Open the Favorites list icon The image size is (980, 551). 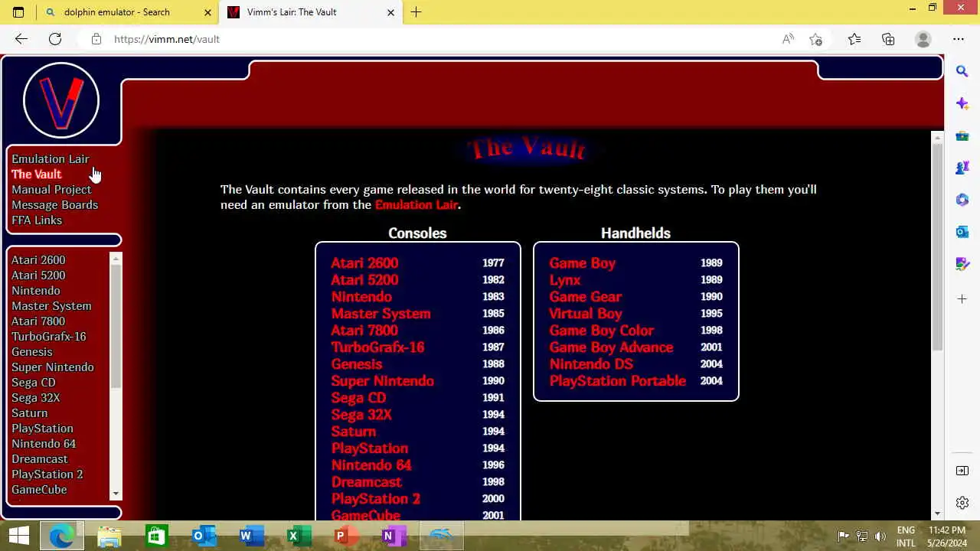[854, 39]
